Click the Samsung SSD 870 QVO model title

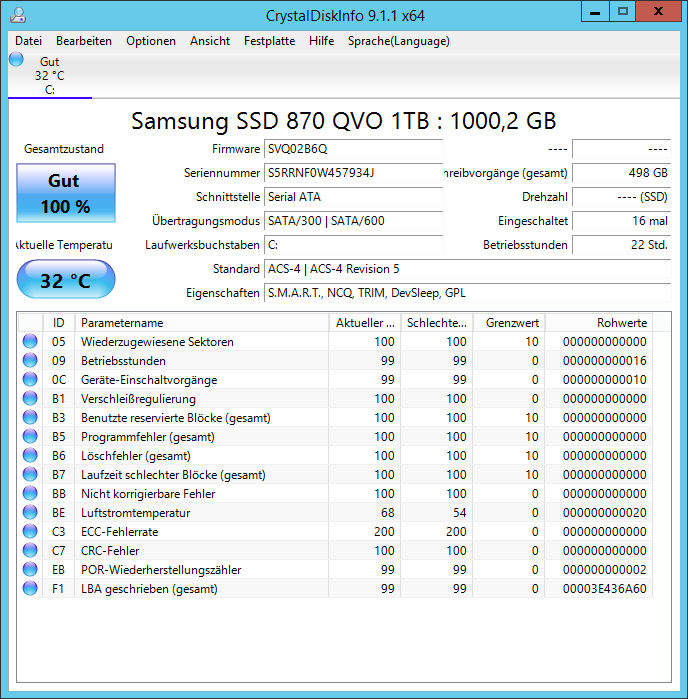point(344,121)
